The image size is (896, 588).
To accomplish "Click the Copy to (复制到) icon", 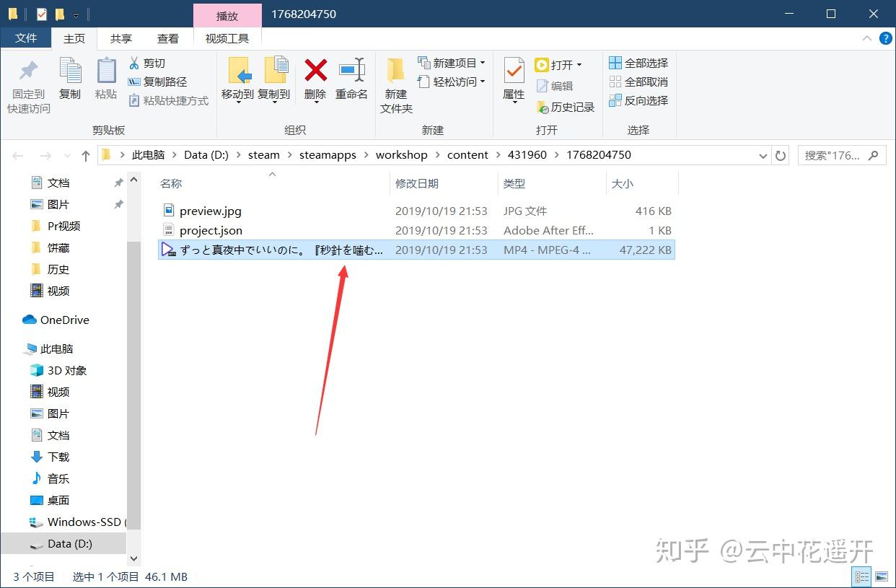I will [x=275, y=71].
